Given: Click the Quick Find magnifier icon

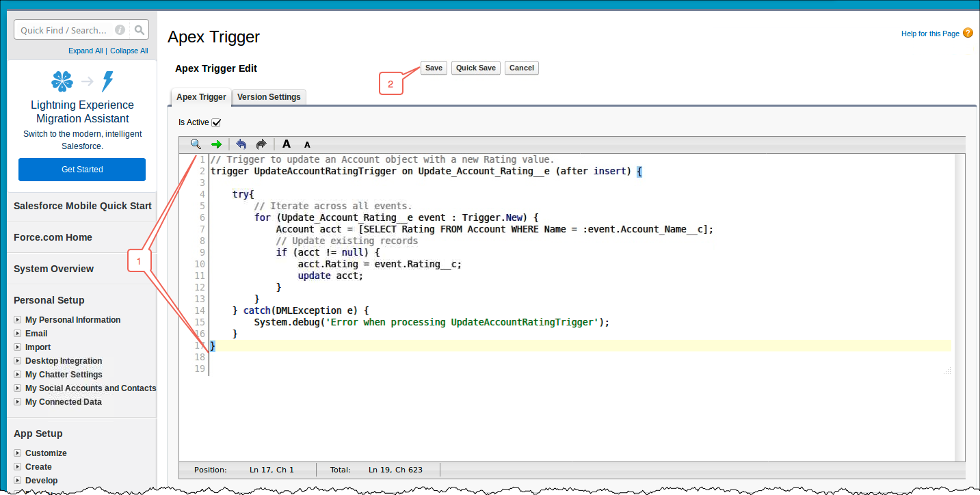Looking at the screenshot, I should [139, 30].
